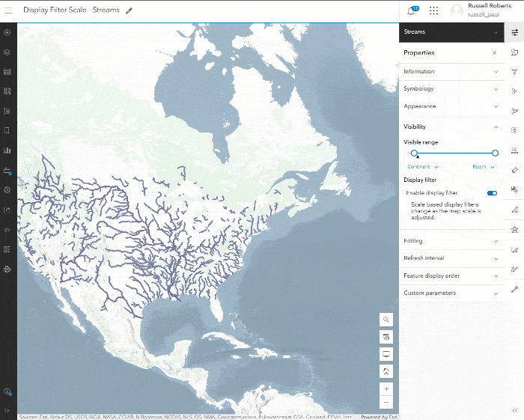Image resolution: width=524 pixels, height=420 pixels.
Task: Open the Create app icon
Action: tap(7, 249)
